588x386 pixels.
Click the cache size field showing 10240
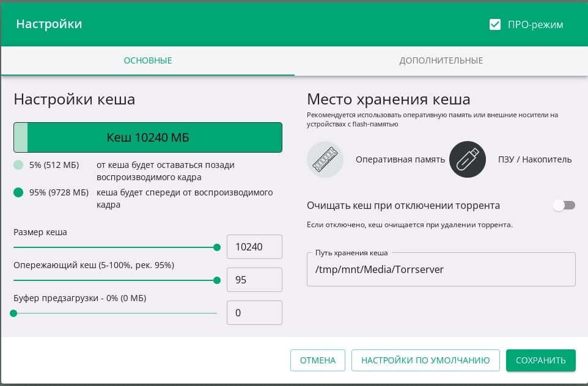254,247
